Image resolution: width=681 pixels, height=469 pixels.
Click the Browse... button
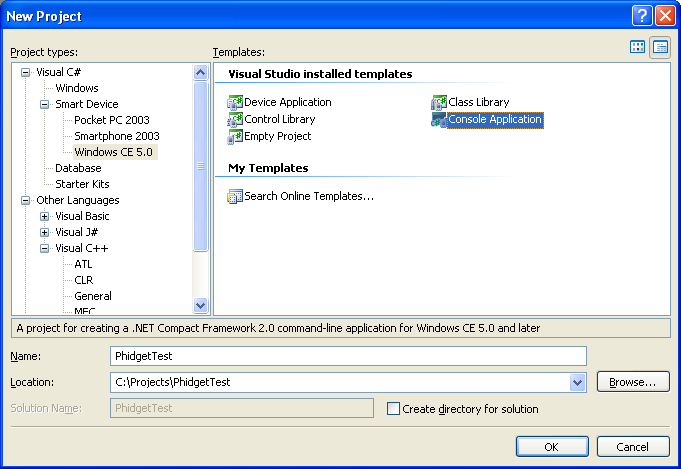coord(632,382)
